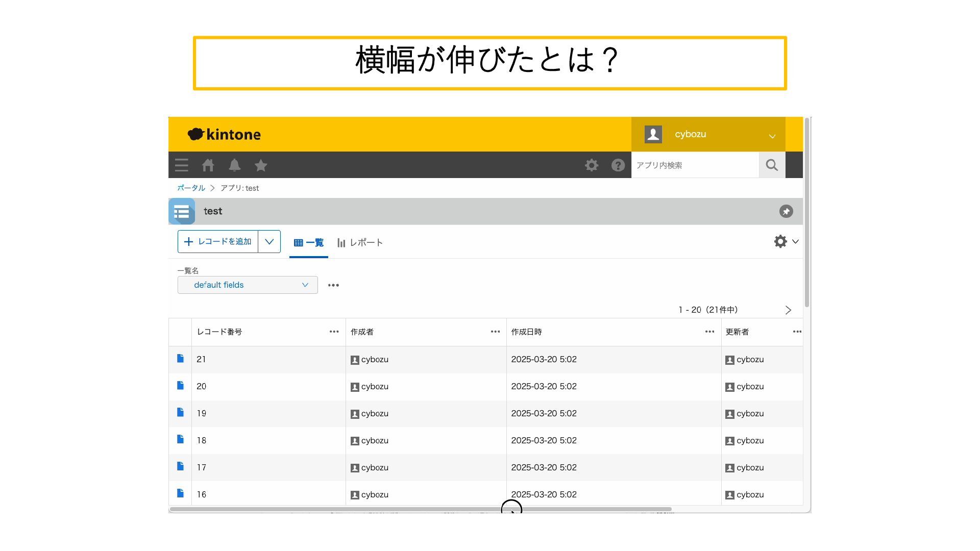Open record 21 details icon
This screenshot has height=551, width=980.
tap(180, 359)
